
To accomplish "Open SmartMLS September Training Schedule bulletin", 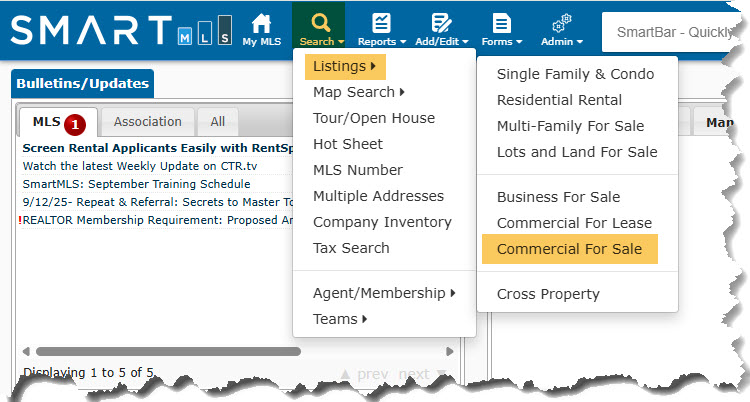I will [136, 184].
